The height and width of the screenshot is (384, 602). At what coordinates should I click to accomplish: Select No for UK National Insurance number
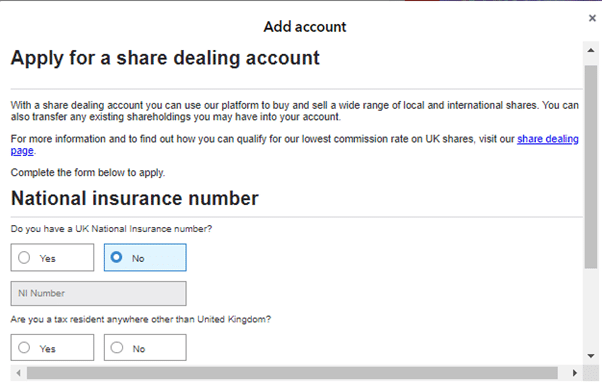pos(145,258)
